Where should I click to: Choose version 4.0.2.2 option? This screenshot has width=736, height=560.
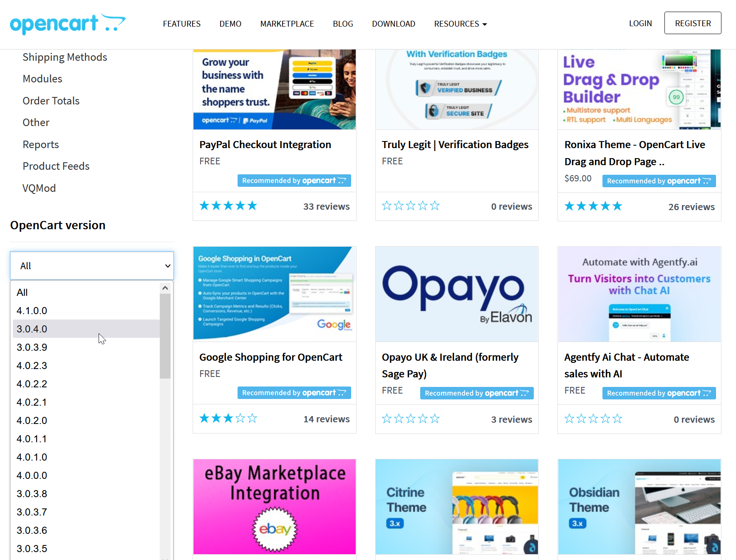coord(86,384)
